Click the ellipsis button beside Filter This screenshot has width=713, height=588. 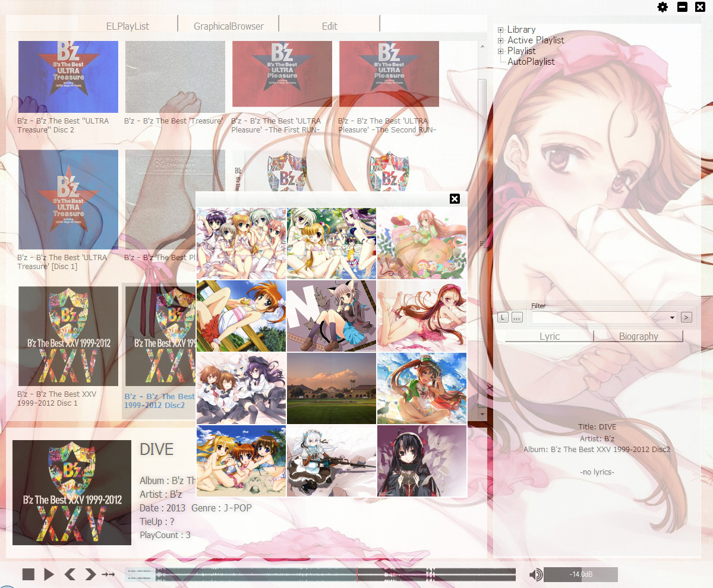point(517,318)
